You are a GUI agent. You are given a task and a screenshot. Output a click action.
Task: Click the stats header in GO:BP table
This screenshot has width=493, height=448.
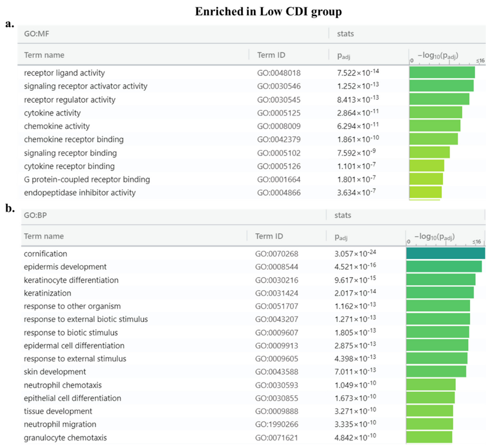pos(343,215)
